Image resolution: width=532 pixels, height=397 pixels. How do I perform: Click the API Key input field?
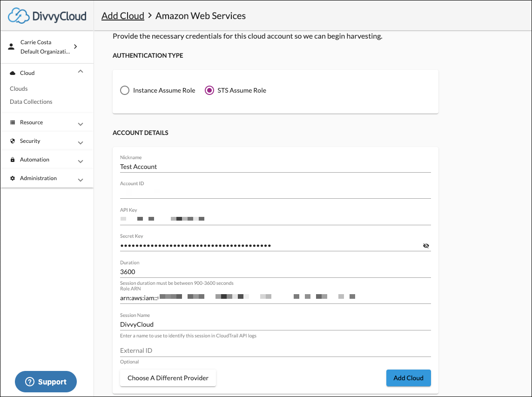[x=276, y=219]
